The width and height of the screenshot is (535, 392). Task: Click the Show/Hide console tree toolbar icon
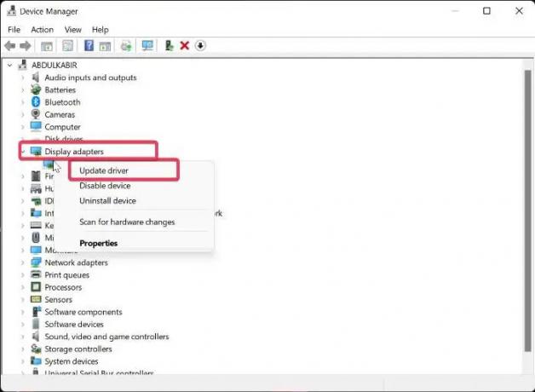[x=47, y=46]
